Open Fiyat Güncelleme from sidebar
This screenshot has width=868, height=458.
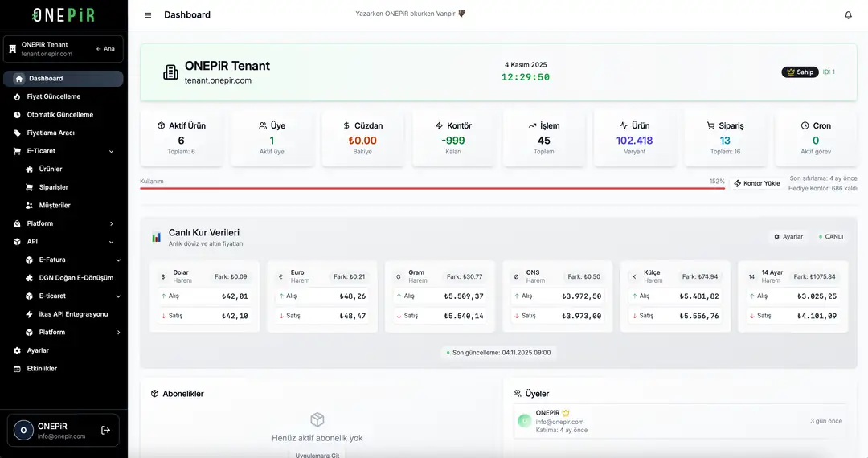(54, 96)
